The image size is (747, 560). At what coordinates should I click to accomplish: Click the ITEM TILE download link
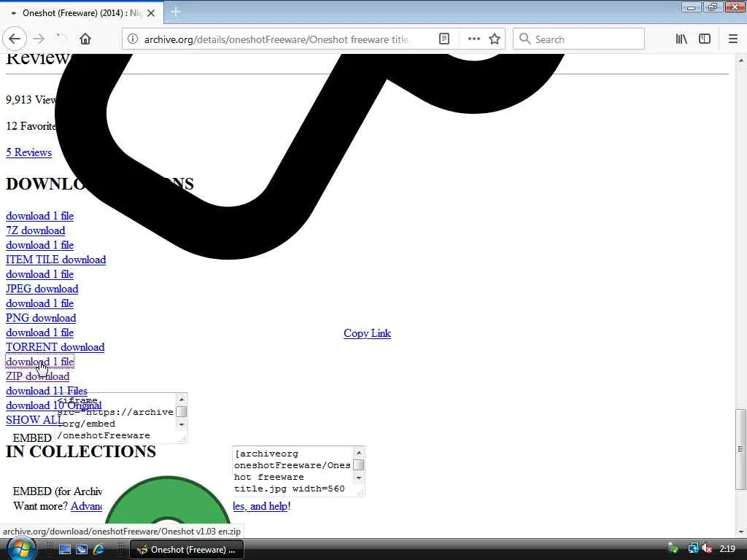tap(55, 260)
